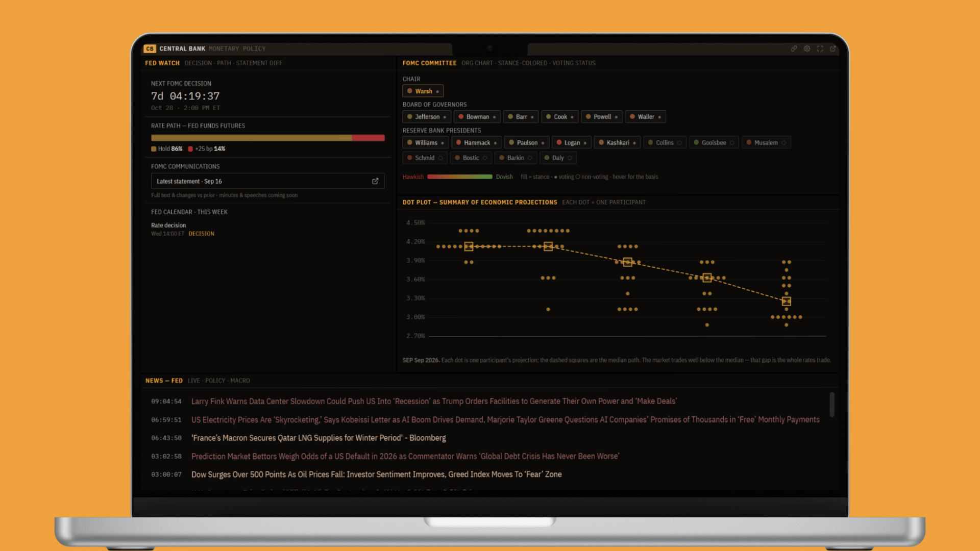980x551 pixels.
Task: Click the Barr committee chip
Action: pos(520,117)
